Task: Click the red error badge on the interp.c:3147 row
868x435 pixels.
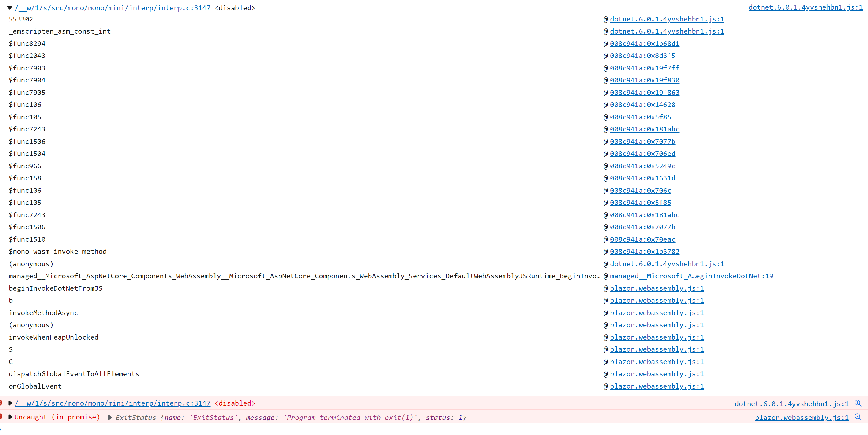Action: [1, 403]
